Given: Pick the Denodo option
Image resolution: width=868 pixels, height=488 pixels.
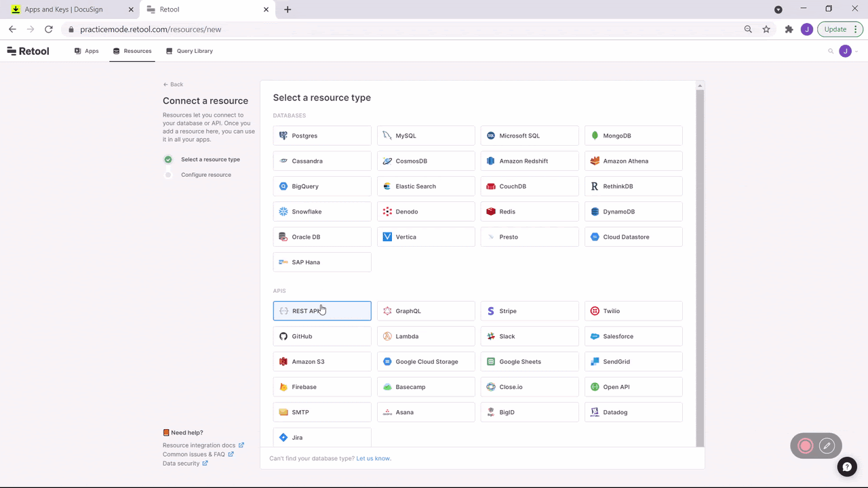Looking at the screenshot, I should tap(426, 211).
